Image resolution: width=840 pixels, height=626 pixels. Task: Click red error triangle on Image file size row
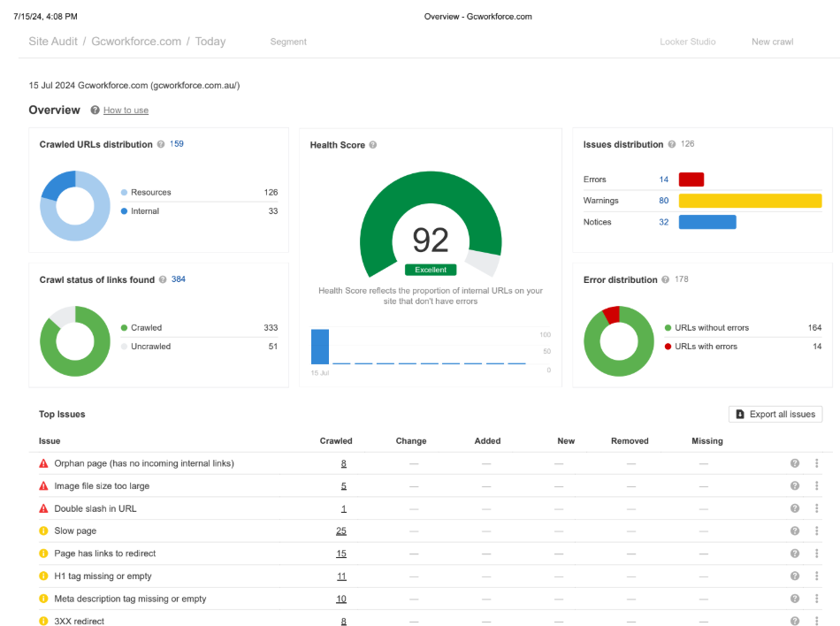tap(44, 485)
